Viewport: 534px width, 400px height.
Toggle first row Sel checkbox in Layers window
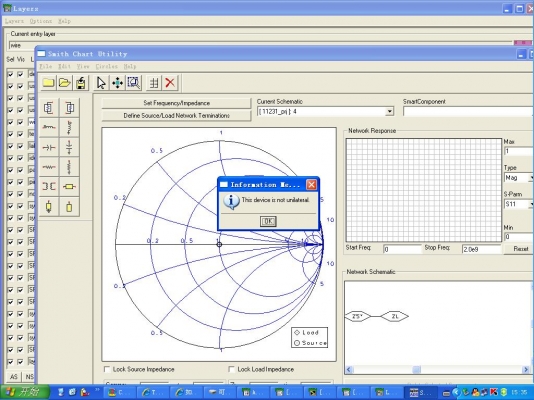[10, 74]
